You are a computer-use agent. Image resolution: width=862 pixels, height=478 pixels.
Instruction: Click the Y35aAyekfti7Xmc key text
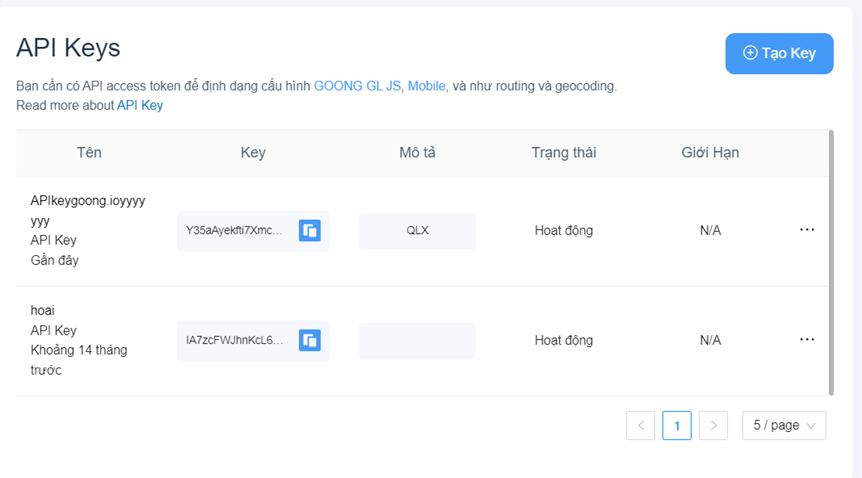coord(234,230)
